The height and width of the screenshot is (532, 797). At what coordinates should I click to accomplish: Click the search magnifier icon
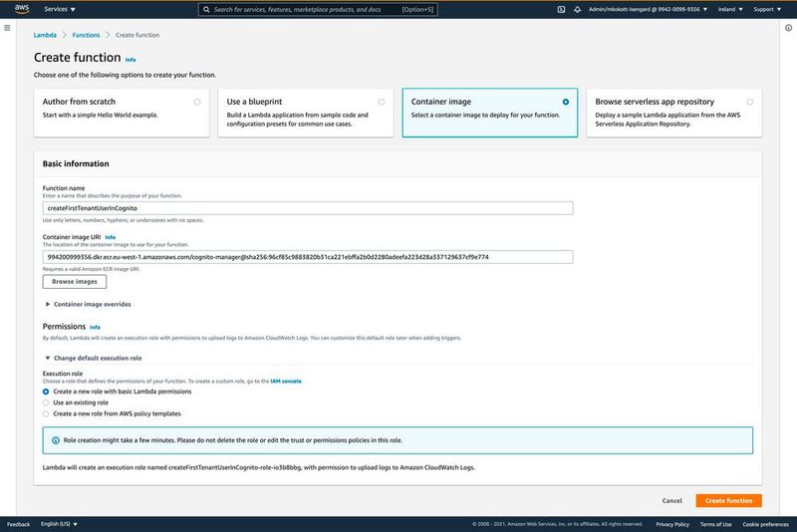tap(206, 9)
